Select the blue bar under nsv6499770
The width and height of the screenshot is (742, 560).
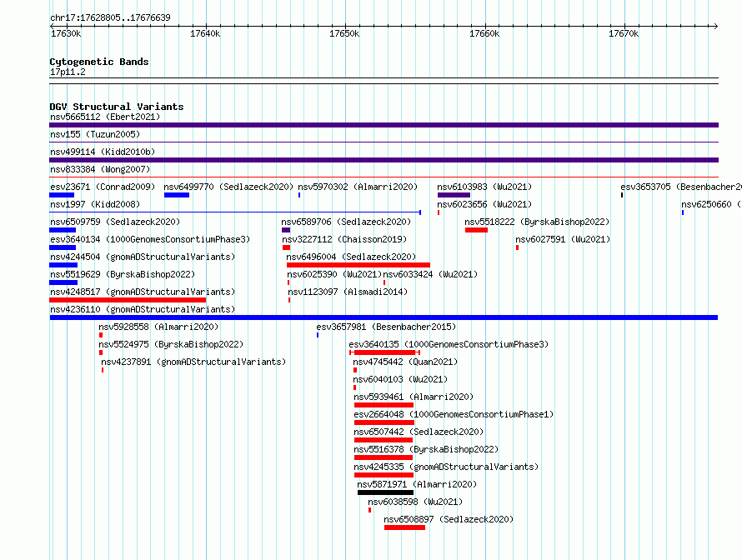point(177,195)
